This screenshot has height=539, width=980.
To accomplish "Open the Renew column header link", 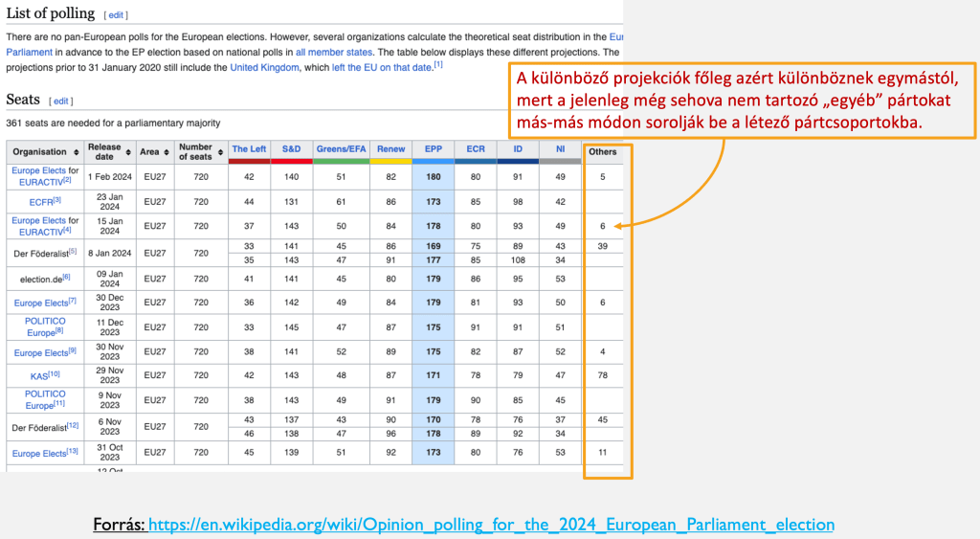I will (390, 149).
